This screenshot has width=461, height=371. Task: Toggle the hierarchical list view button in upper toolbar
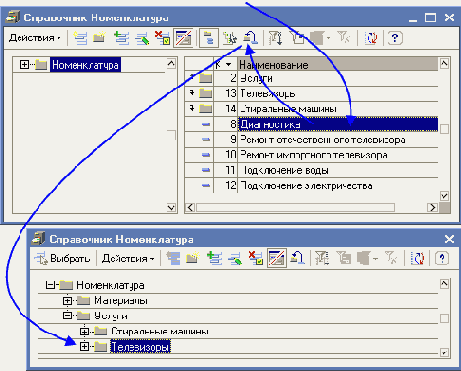(209, 38)
